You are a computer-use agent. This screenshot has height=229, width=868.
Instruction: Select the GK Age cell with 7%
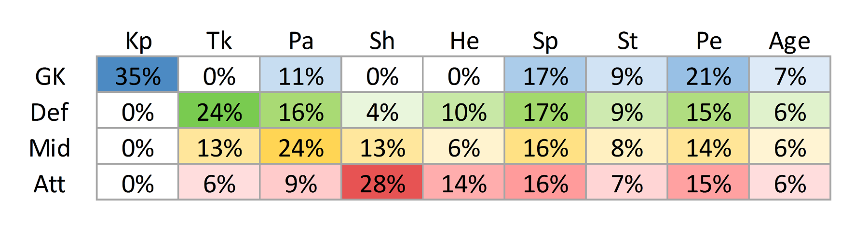790,74
